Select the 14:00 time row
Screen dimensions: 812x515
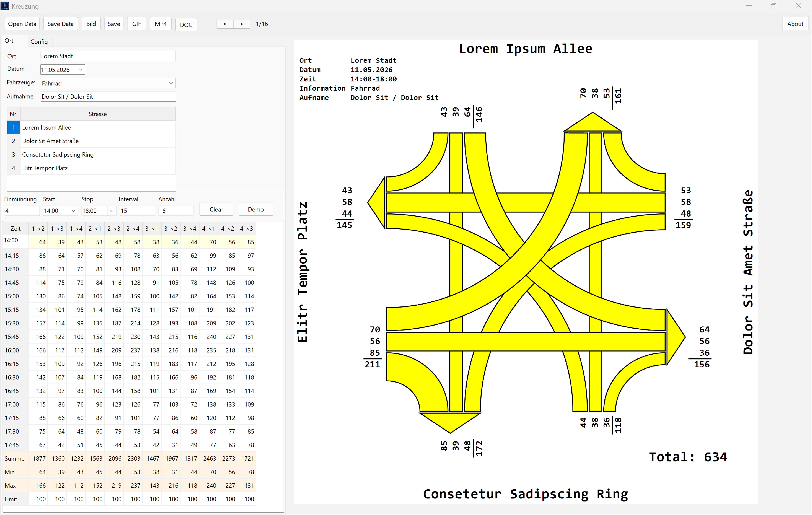129,242
